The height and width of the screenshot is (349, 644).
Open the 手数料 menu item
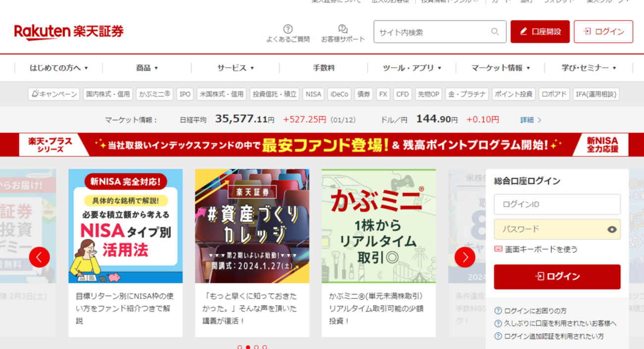(323, 68)
